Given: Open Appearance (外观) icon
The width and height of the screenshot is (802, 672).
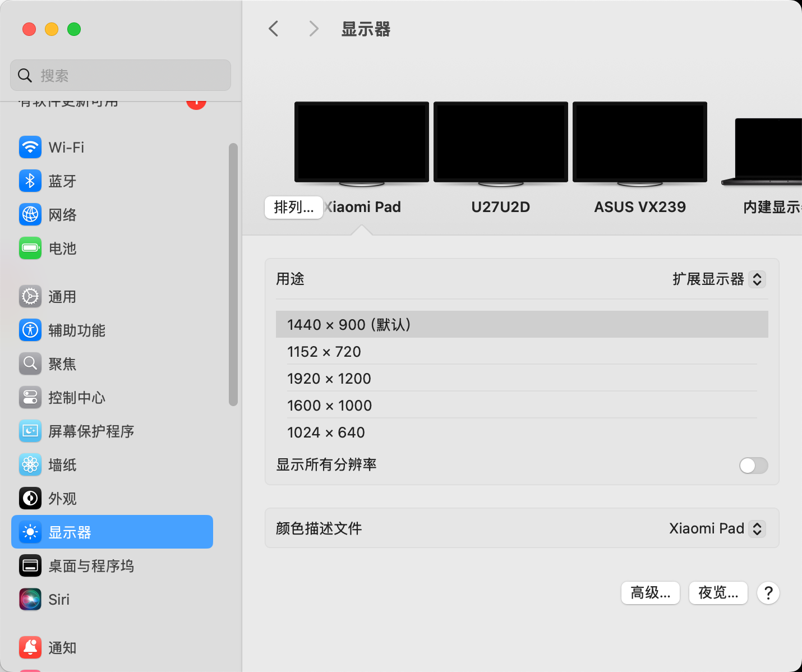Looking at the screenshot, I should click(30, 499).
